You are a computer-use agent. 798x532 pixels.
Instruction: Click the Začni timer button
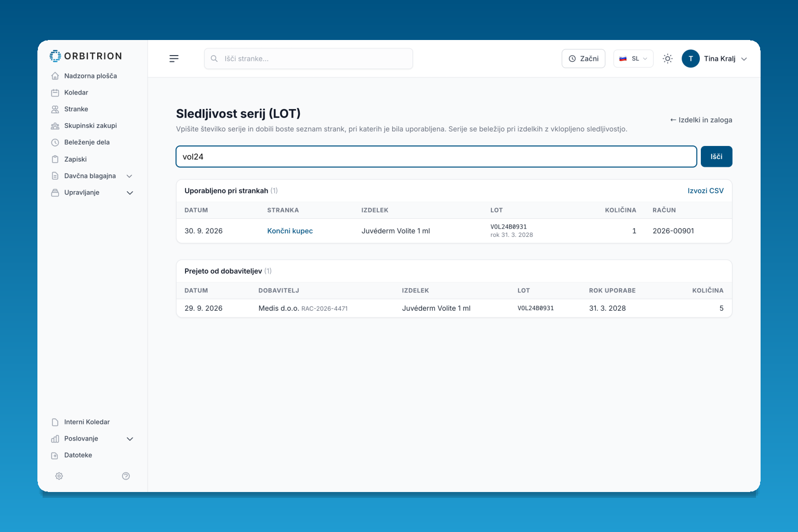click(x=583, y=59)
